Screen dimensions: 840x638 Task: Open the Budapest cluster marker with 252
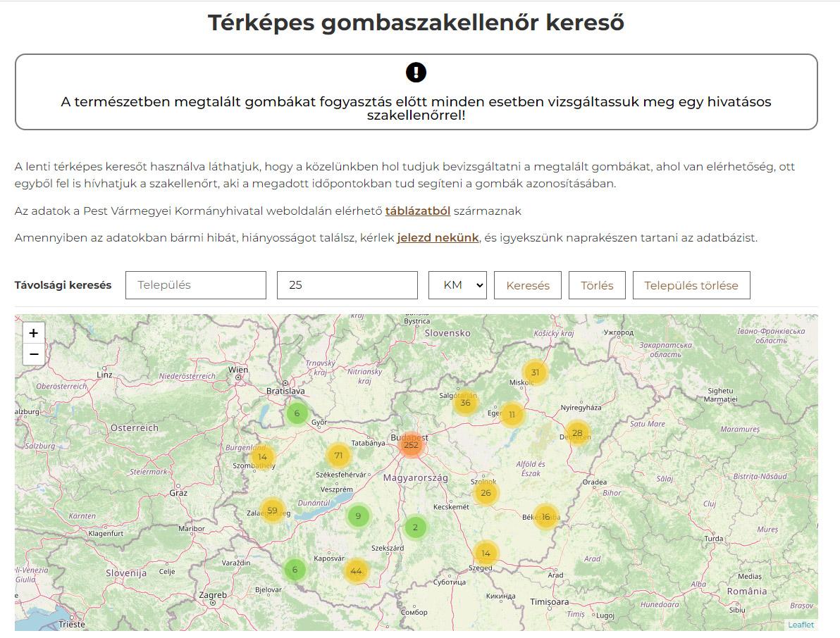point(412,445)
